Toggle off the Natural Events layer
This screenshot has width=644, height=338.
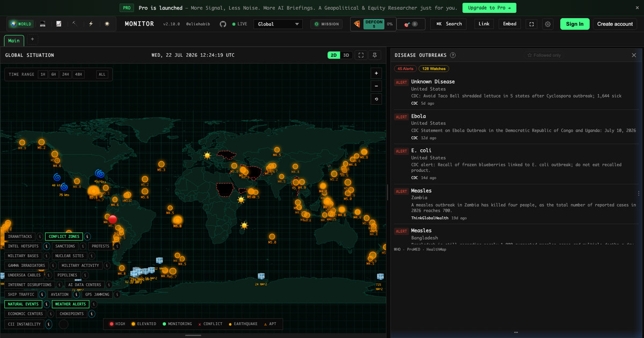[x=23, y=304]
